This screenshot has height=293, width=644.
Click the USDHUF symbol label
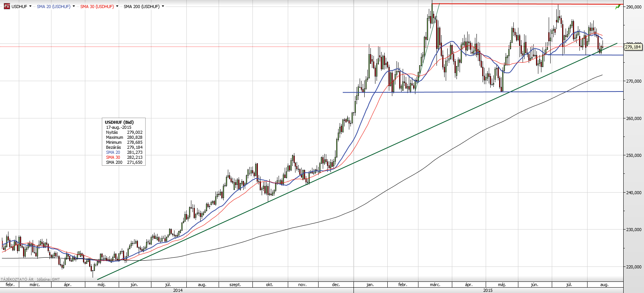(19, 7)
